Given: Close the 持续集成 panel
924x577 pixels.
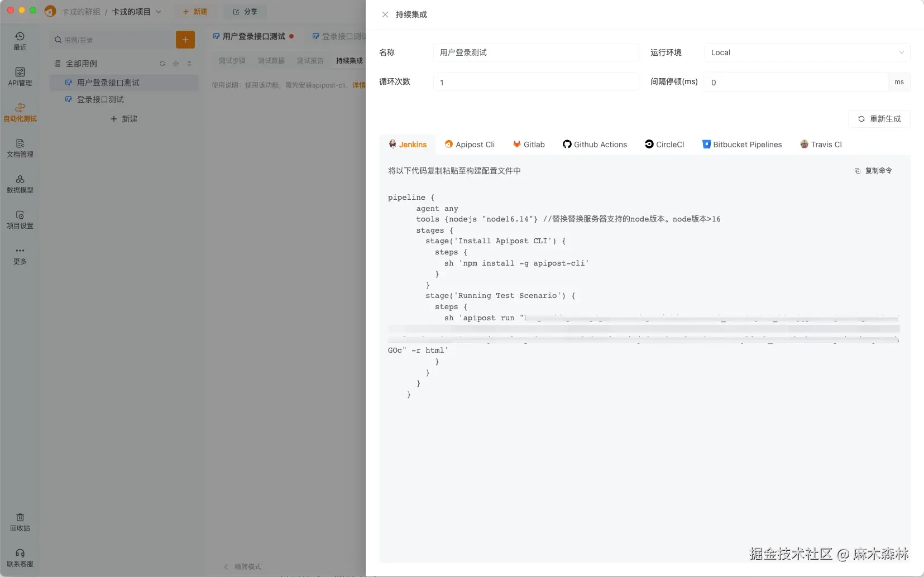Looking at the screenshot, I should click(385, 15).
